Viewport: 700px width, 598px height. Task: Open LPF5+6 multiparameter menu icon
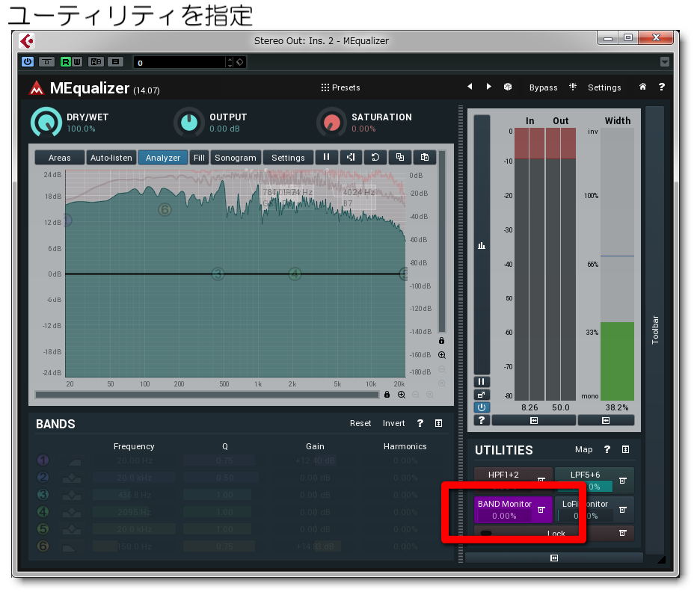623,481
